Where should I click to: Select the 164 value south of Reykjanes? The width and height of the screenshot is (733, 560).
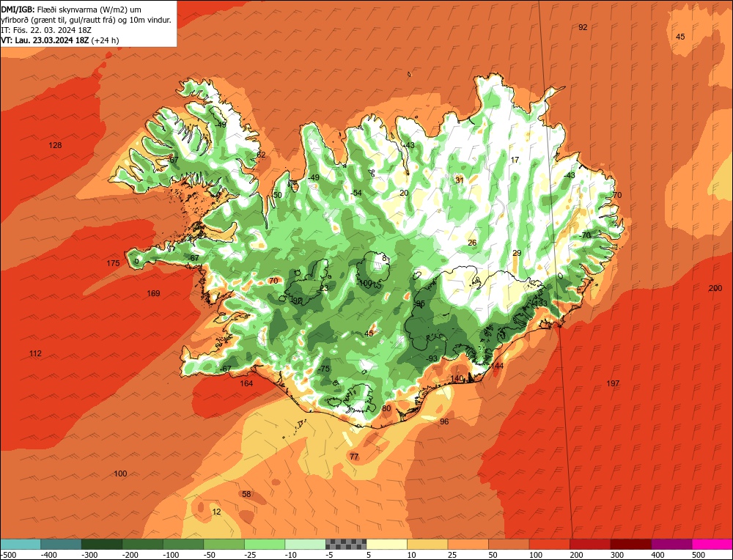pos(246,383)
